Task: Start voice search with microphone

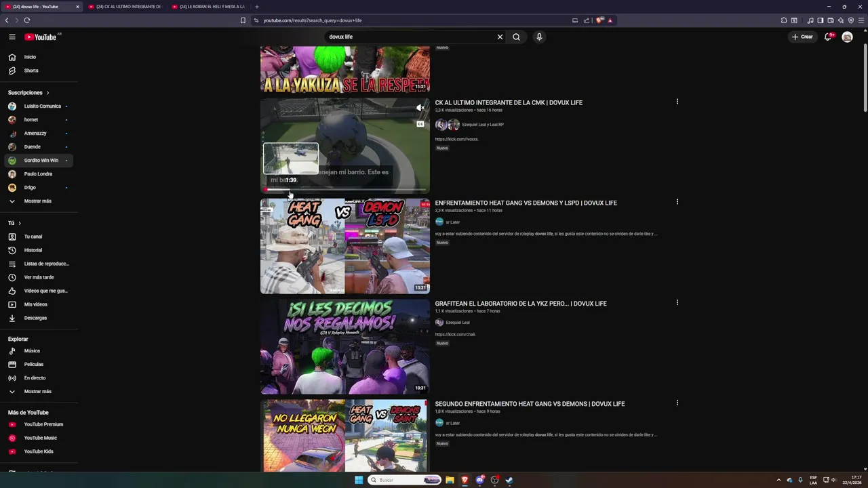Action: [539, 37]
